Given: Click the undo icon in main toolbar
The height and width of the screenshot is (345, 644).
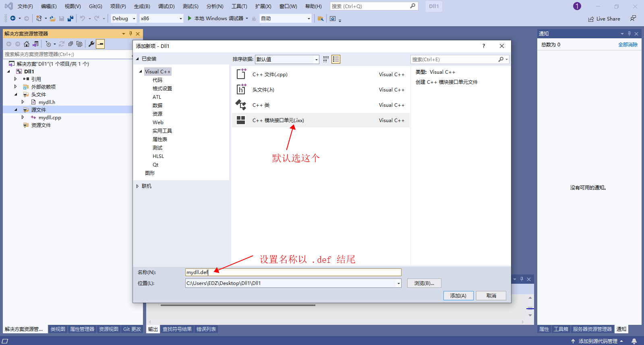Looking at the screenshot, I should pos(82,18).
